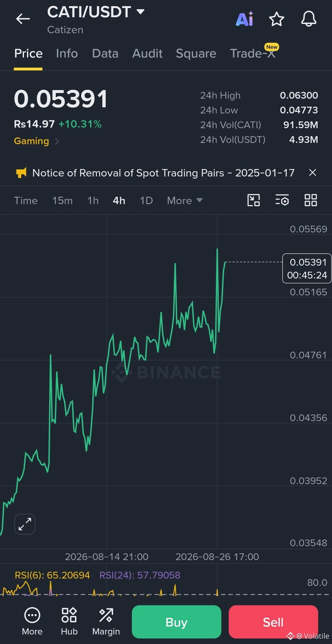Switch to the Info tab
The image size is (332, 644).
point(67,53)
